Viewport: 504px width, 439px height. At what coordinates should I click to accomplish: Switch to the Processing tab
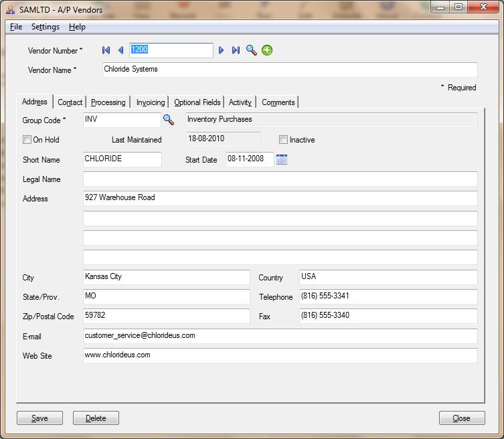[108, 102]
